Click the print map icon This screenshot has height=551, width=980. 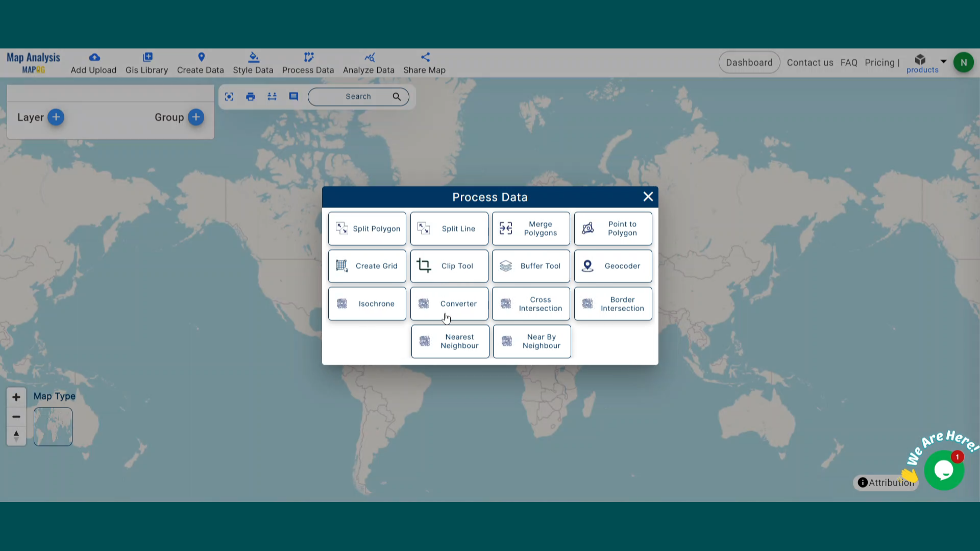click(x=250, y=96)
